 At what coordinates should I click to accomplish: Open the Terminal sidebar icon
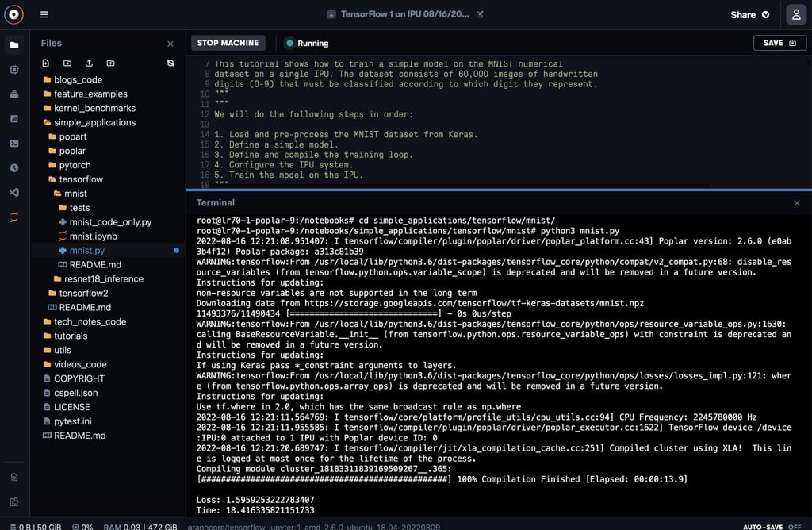14,144
